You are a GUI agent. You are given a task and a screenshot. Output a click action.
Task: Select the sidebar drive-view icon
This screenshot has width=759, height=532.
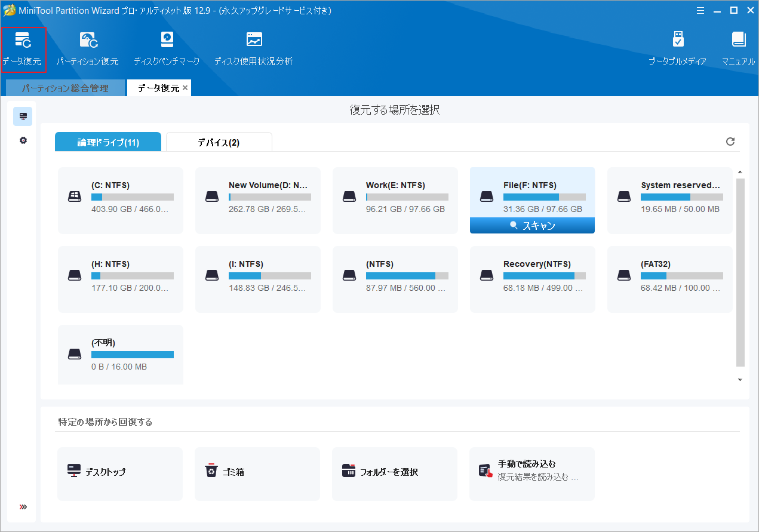pos(23,116)
